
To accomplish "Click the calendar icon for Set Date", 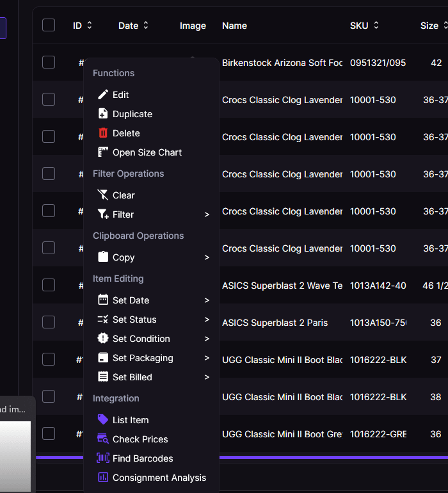I will (x=103, y=300).
